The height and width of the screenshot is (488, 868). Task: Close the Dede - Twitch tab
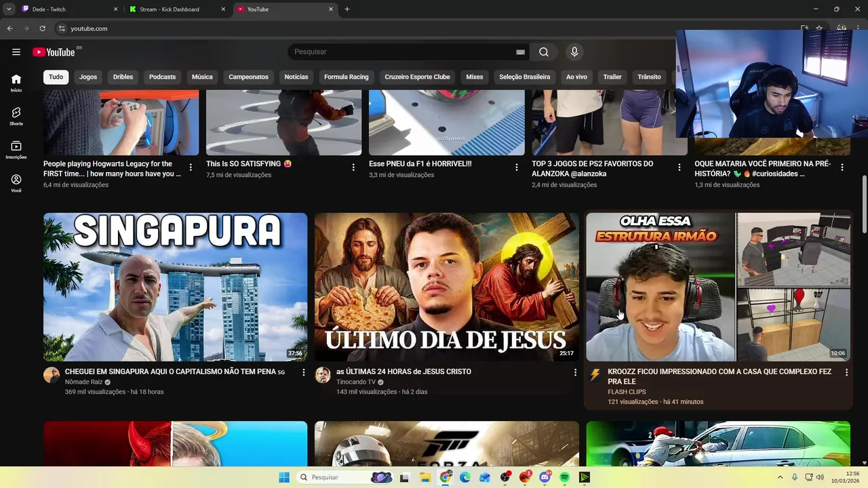point(115,9)
